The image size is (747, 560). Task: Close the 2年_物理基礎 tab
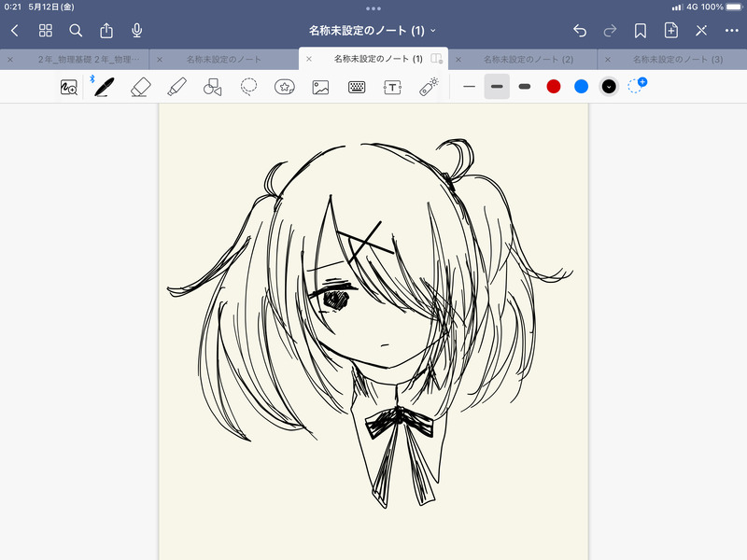point(10,60)
